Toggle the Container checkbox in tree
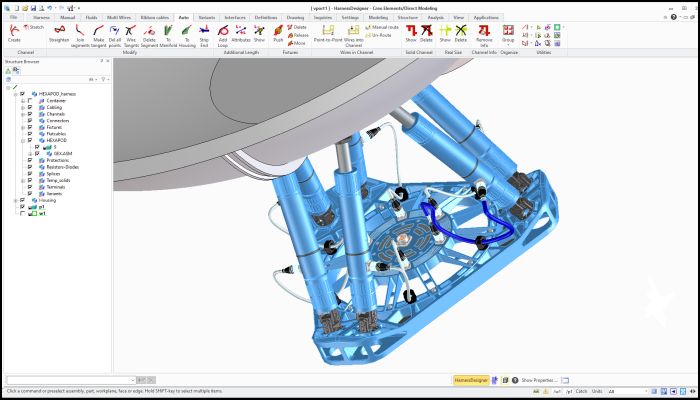This screenshot has height=400, width=700. tap(30, 100)
